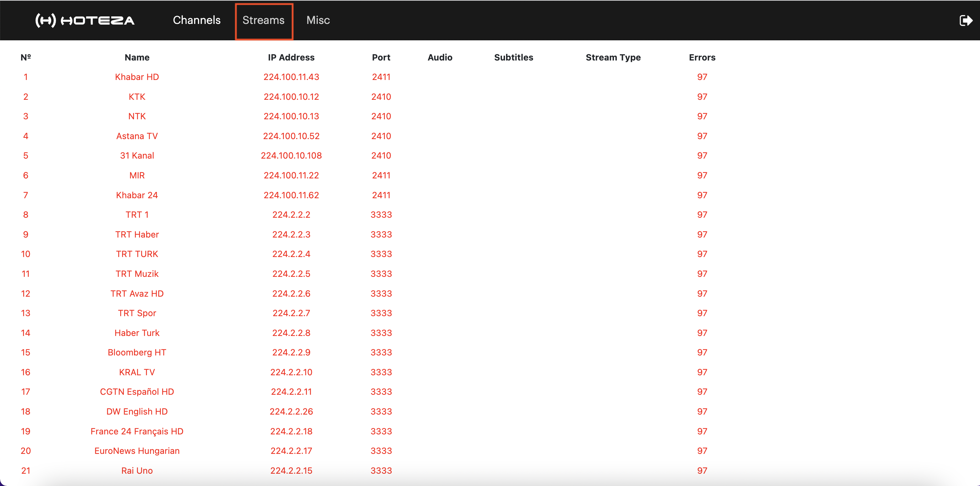Screen dimensions: 980x486
Task: Click the Subtitles column header
Action: tap(514, 57)
